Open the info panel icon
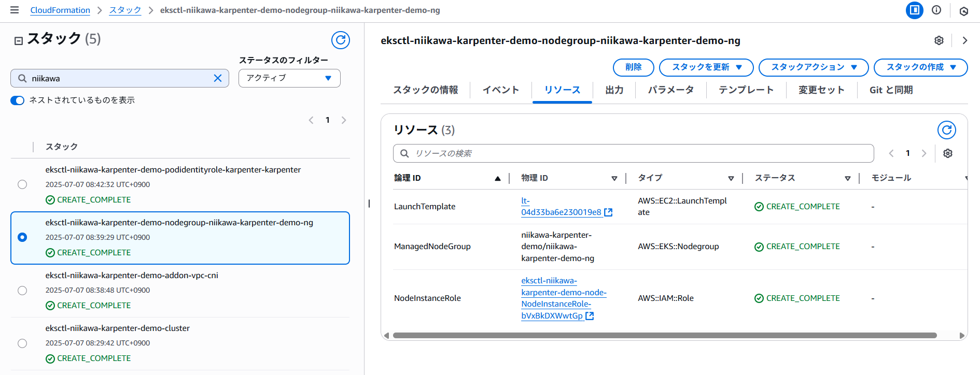Viewport: 980px width, 375px height. 936,10
